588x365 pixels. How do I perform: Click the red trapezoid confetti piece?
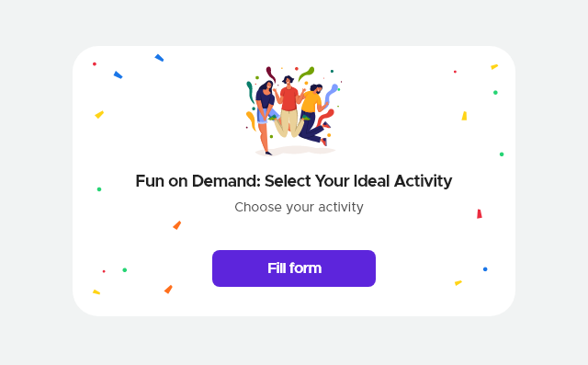[480, 214]
